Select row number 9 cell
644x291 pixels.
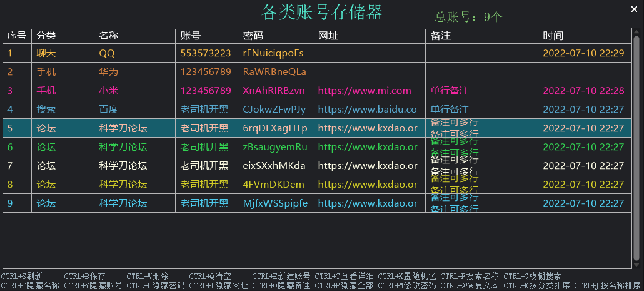click(x=17, y=203)
